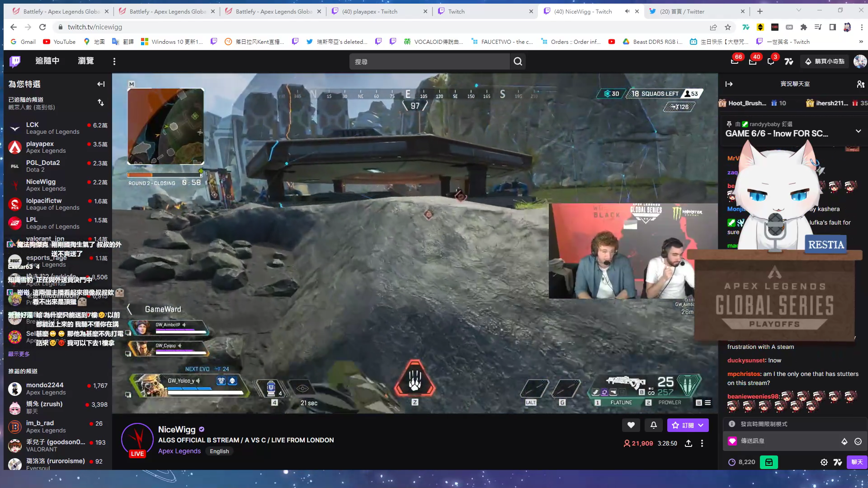Follow heart button for NiceWigg

(x=631, y=425)
